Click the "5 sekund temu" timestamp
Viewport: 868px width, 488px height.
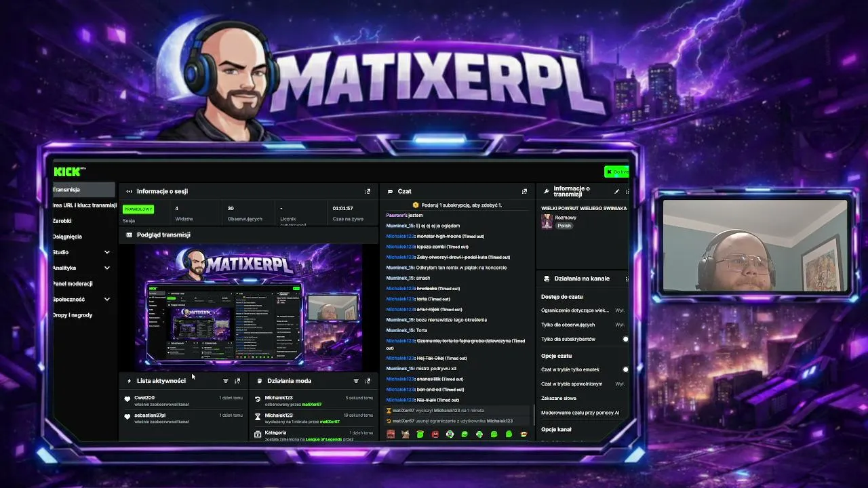click(359, 398)
